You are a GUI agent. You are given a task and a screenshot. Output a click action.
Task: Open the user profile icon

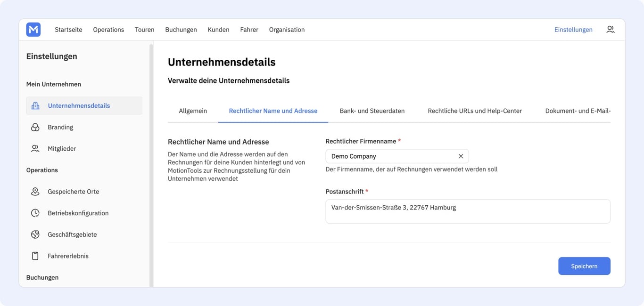(610, 29)
